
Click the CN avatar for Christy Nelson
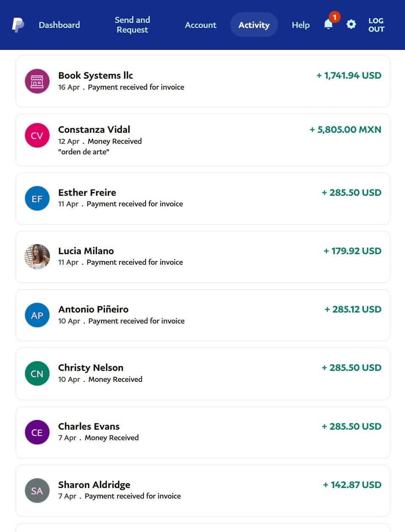pos(37,373)
